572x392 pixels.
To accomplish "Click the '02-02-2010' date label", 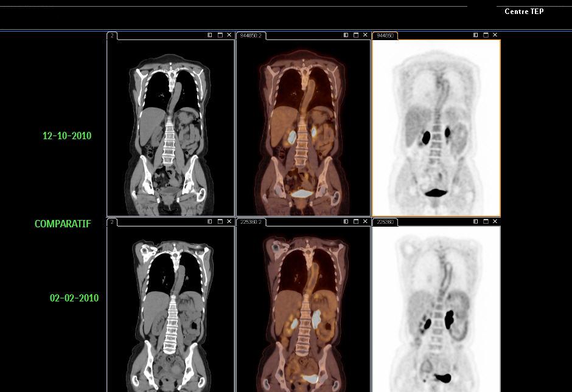I will coord(74,298).
